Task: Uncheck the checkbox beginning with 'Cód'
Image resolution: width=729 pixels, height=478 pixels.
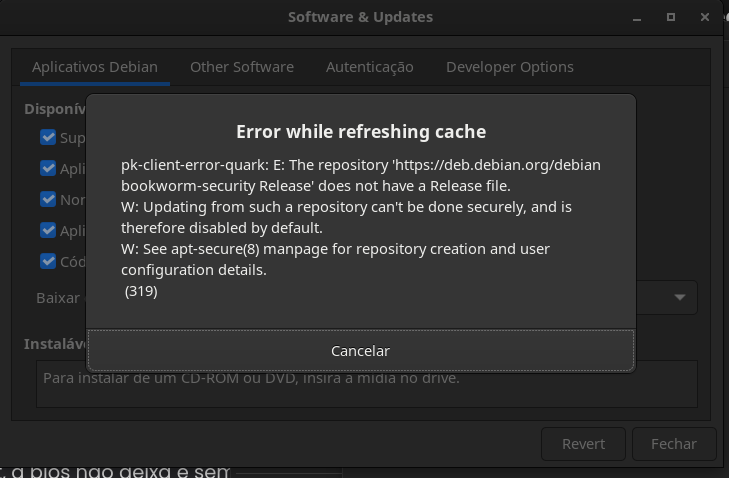Action: [48, 261]
